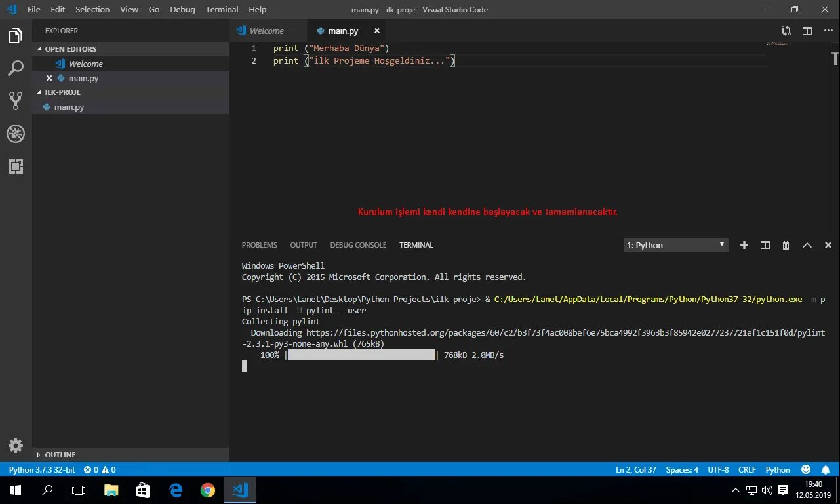Screen dimensions: 840x504
Task: Create a new terminal with plus icon
Action: 744,245
